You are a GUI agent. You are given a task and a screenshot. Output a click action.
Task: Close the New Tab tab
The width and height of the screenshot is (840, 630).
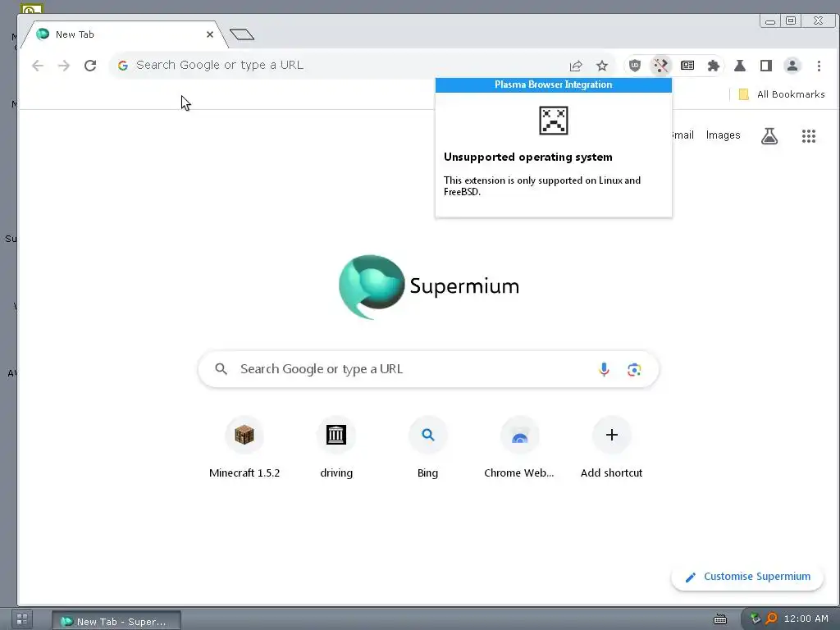coord(210,34)
